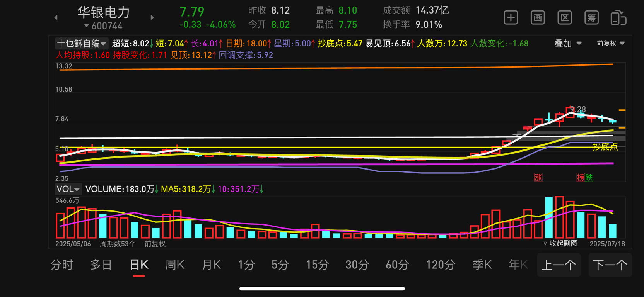Switch to the 分时 tab
The width and height of the screenshot is (644, 297).
click(62, 265)
